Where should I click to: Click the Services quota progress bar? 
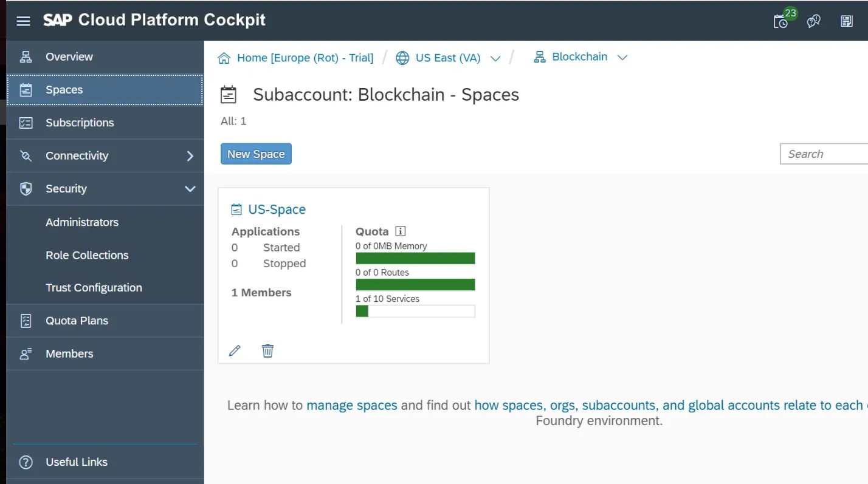(415, 311)
